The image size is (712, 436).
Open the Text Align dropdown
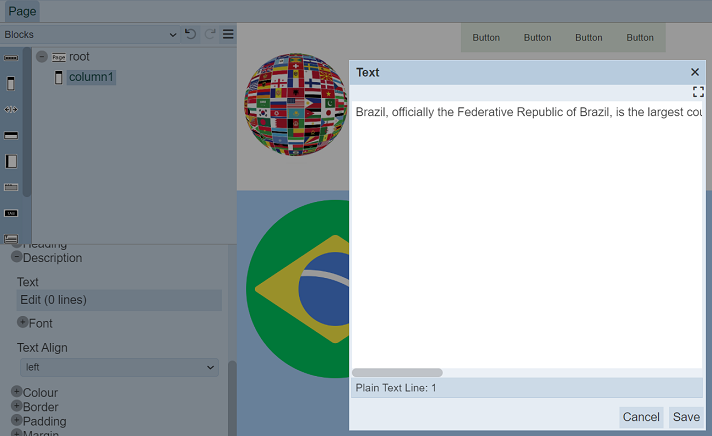pos(119,368)
